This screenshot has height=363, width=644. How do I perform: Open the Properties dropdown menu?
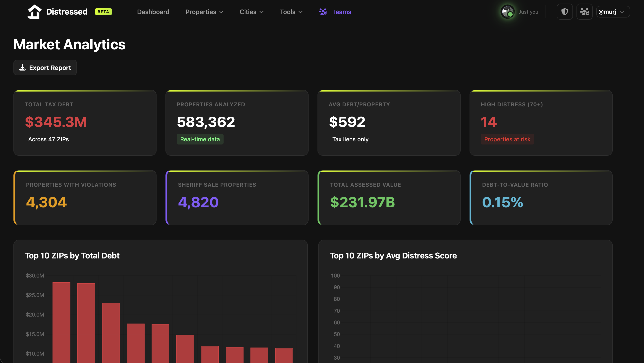pyautogui.click(x=204, y=12)
